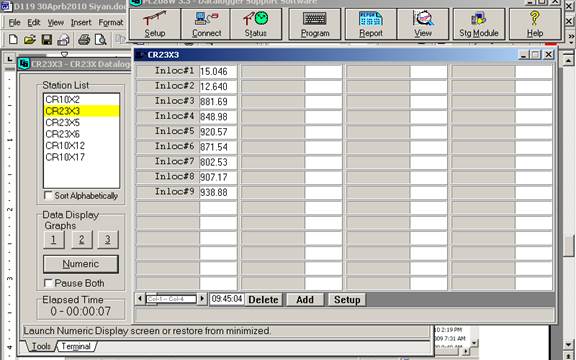Click the Inloc#1 value 15.046

(x=218, y=71)
